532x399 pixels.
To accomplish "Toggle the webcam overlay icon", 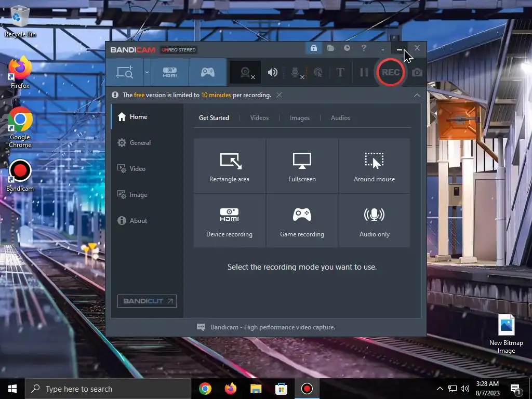I will (246, 72).
